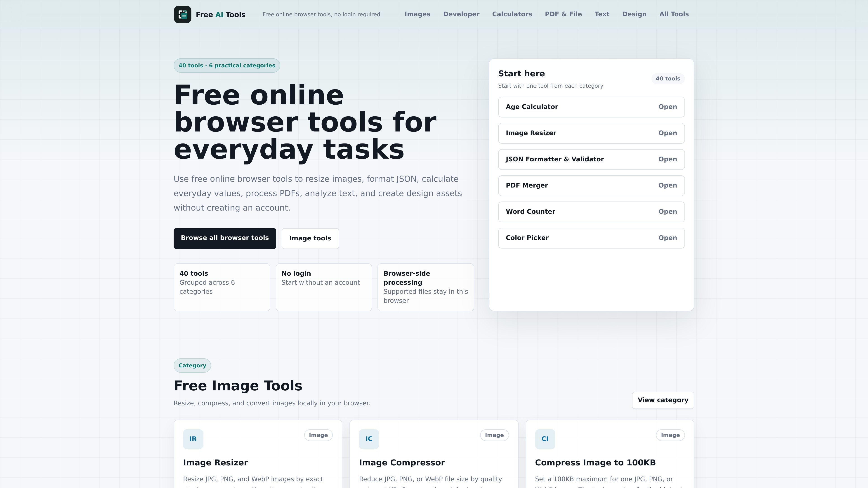The image size is (868, 488).
Task: Click the Image tools button
Action: (x=310, y=238)
